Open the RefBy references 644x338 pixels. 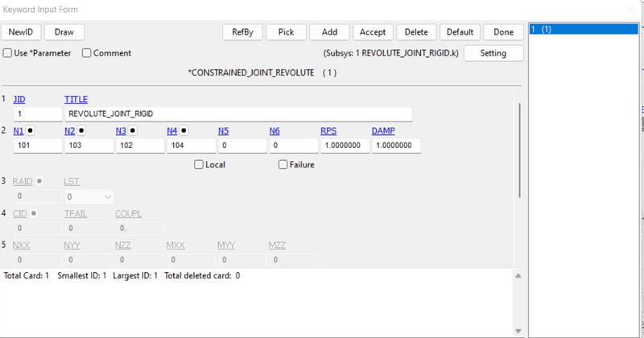[x=243, y=32]
